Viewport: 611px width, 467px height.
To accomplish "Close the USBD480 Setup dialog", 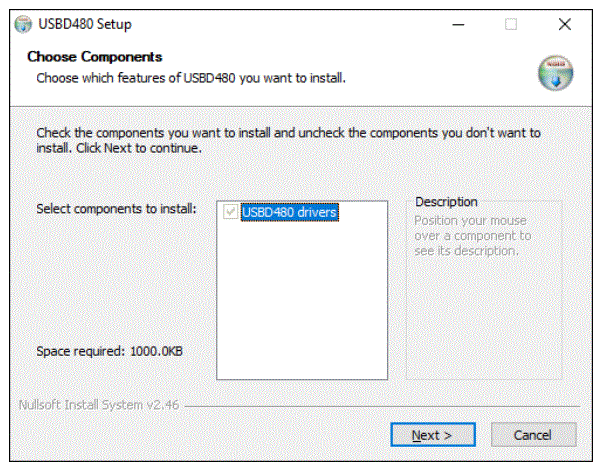I will coord(565,25).
